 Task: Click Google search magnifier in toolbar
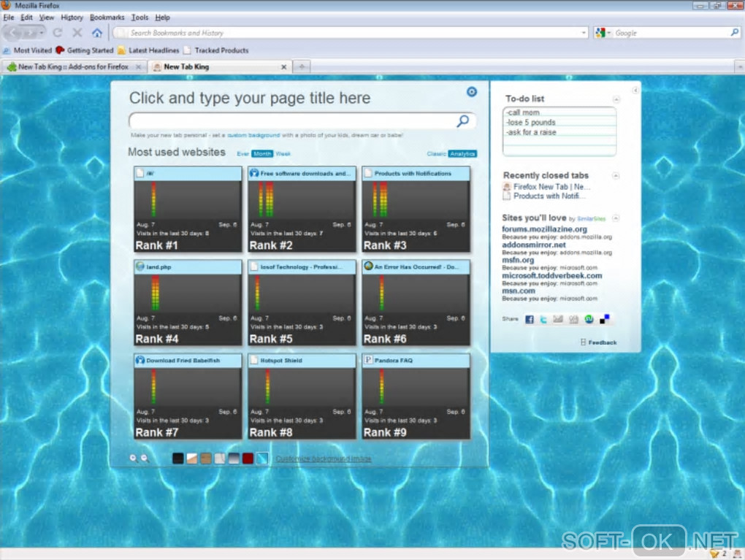735,33
